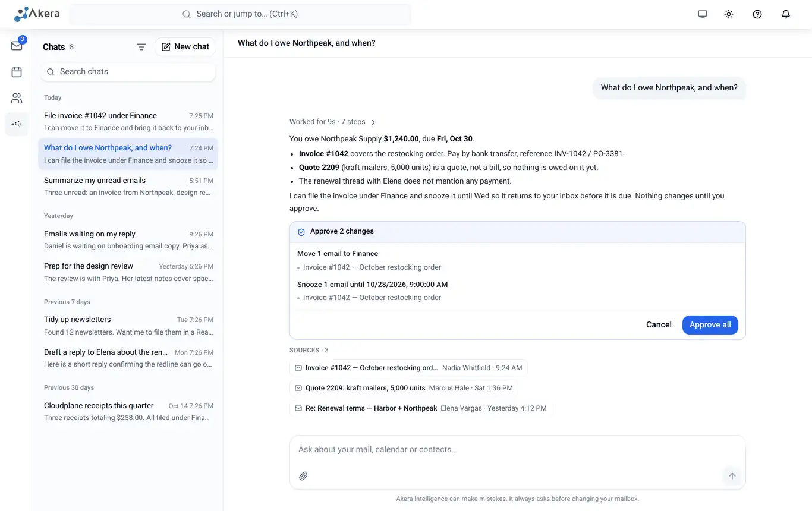Open chat 'Emails waiting on my reply'
This screenshot has height=511, width=812.
pos(128,240)
